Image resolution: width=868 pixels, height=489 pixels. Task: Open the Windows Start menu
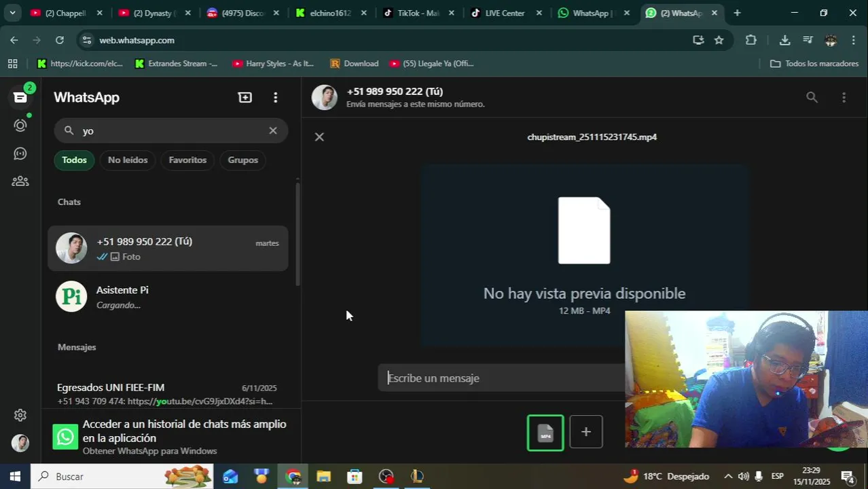pos(15,476)
